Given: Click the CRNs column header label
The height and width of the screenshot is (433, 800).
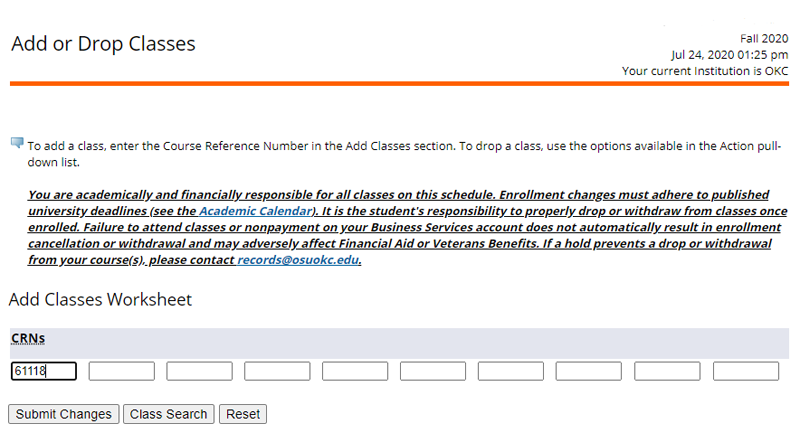Looking at the screenshot, I should pos(28,339).
